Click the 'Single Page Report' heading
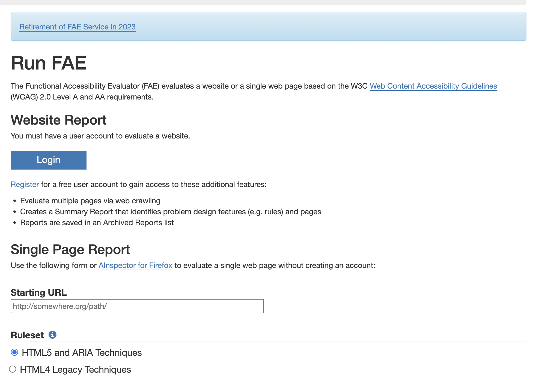The width and height of the screenshot is (536, 392). tap(70, 249)
